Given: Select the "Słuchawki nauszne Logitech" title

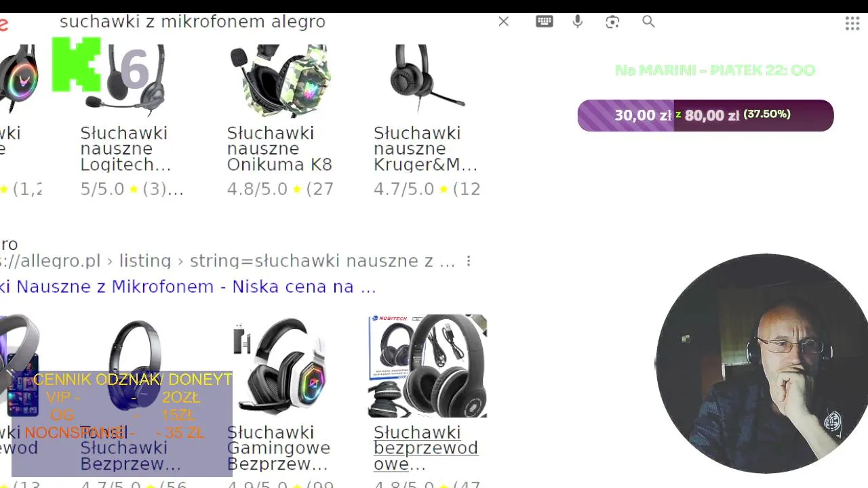Looking at the screenshot, I should (125, 149).
